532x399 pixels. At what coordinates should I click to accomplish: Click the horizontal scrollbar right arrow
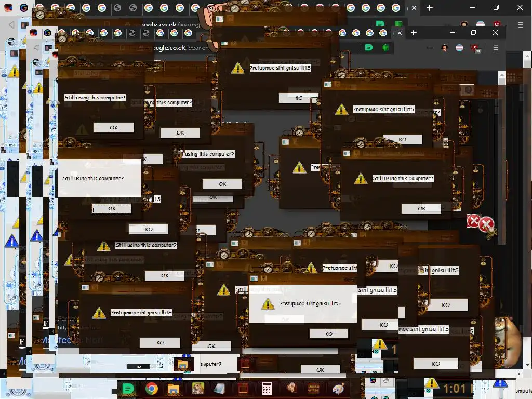(x=519, y=374)
